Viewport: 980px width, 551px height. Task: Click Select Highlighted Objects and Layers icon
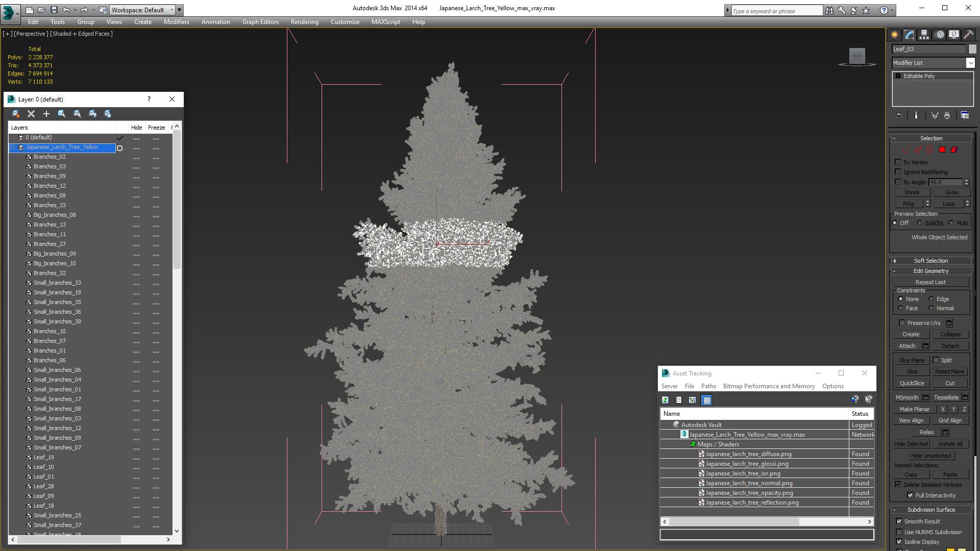(x=62, y=114)
